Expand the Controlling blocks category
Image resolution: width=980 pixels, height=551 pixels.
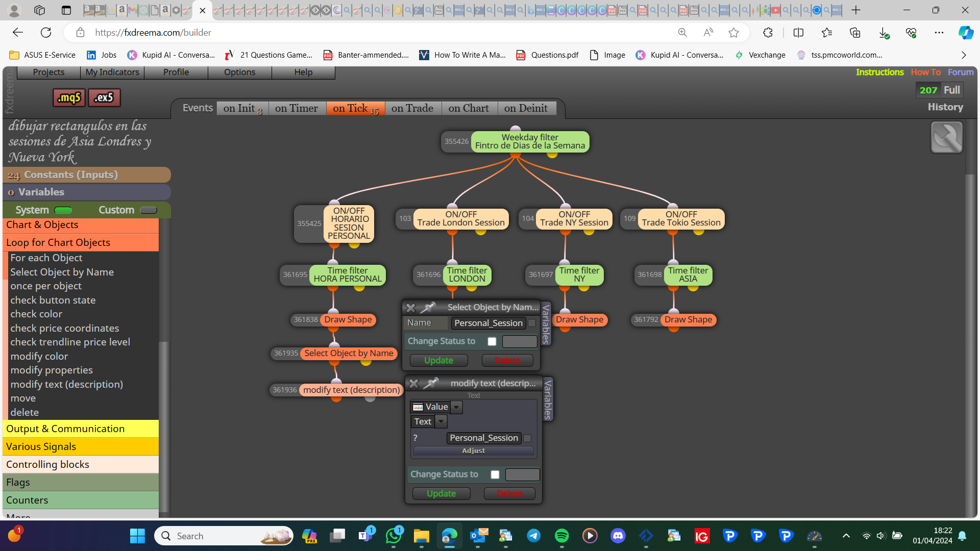pyautogui.click(x=81, y=465)
